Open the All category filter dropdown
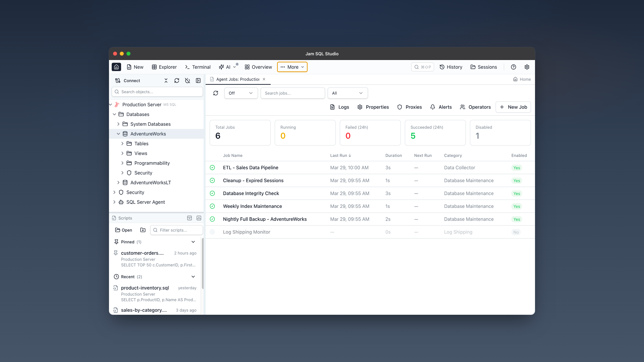 click(347, 93)
